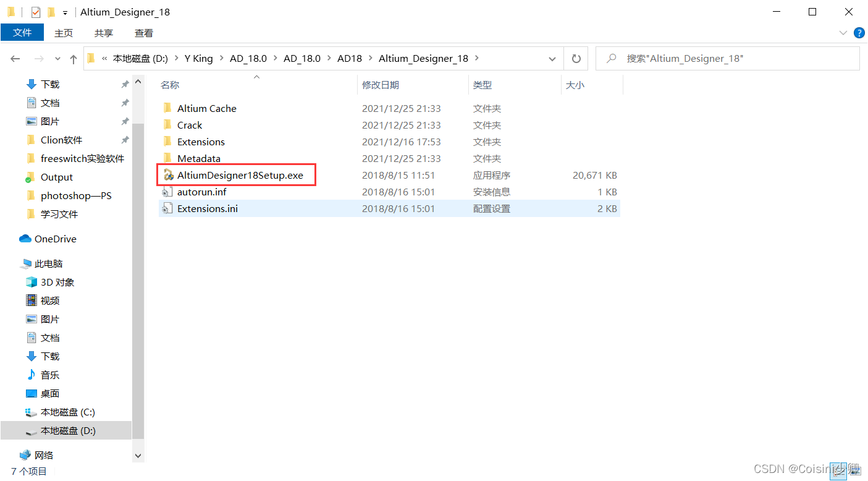868x481 pixels.
Task: Click the Extensions.ini file icon
Action: tap(167, 208)
